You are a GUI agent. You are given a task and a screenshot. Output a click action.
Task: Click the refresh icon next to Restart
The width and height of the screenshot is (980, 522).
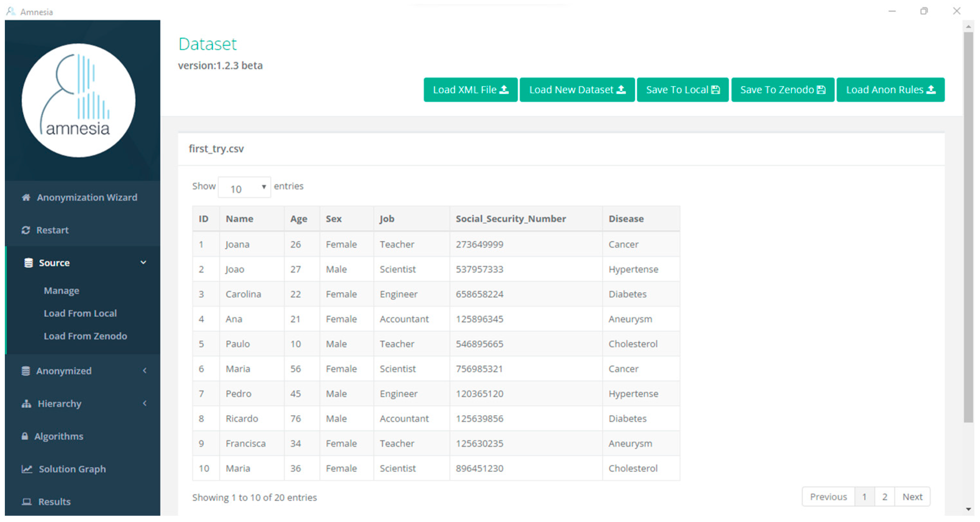click(26, 230)
